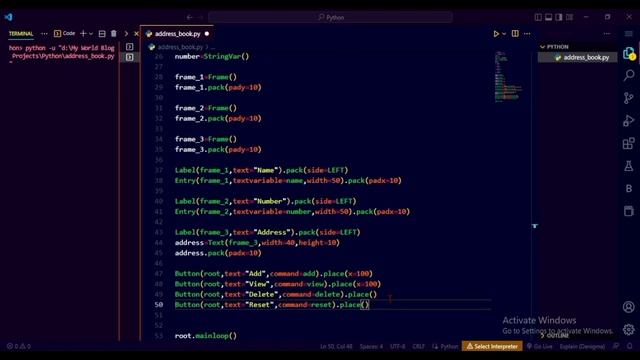Expand the OUTLINE section
This screenshot has width=640, height=360.
point(554,336)
